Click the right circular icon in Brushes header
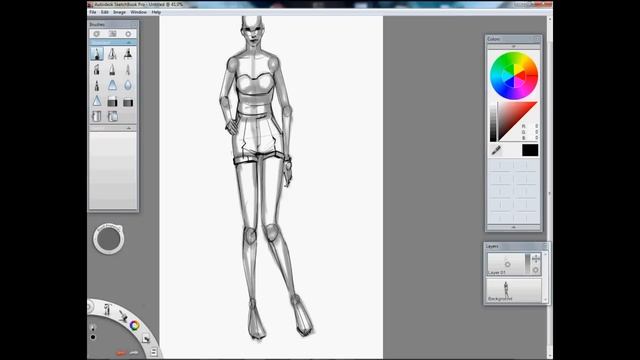640x360 pixels. (x=128, y=34)
